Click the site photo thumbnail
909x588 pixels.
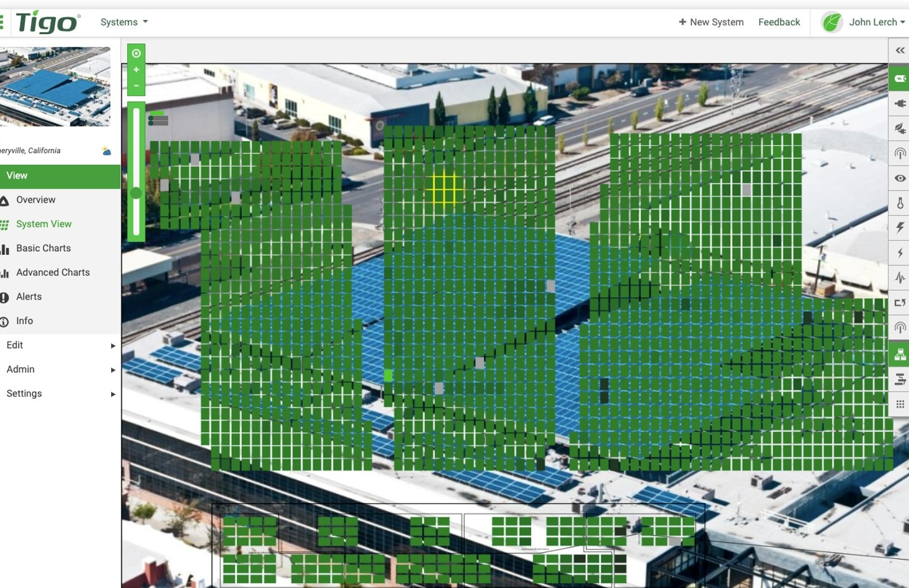(x=55, y=87)
